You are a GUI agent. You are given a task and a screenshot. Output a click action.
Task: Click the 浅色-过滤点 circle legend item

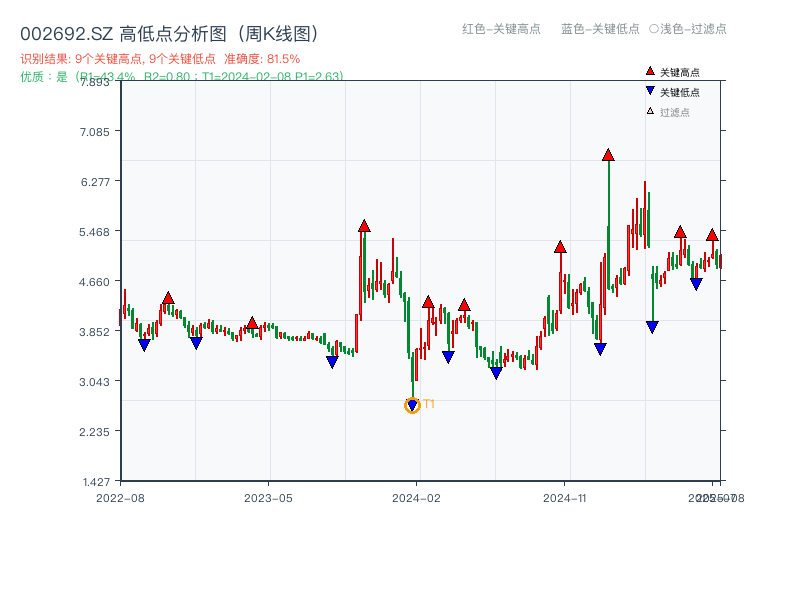688,29
